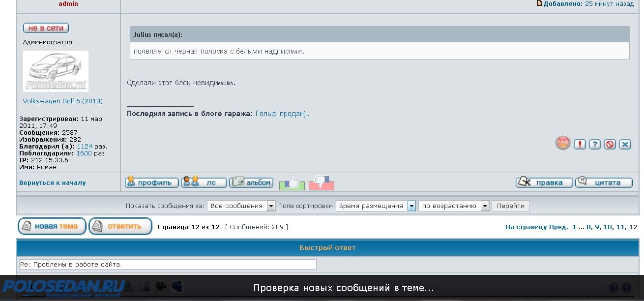Open the Все сообщения dropdown

click(x=241, y=206)
